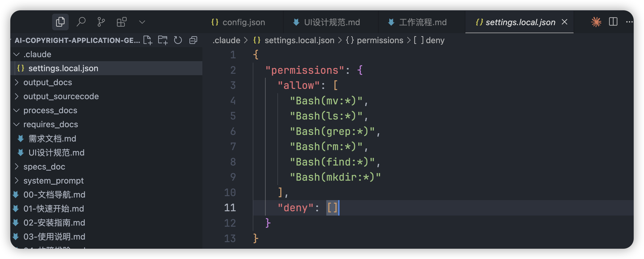Click the New File icon

(x=148, y=40)
